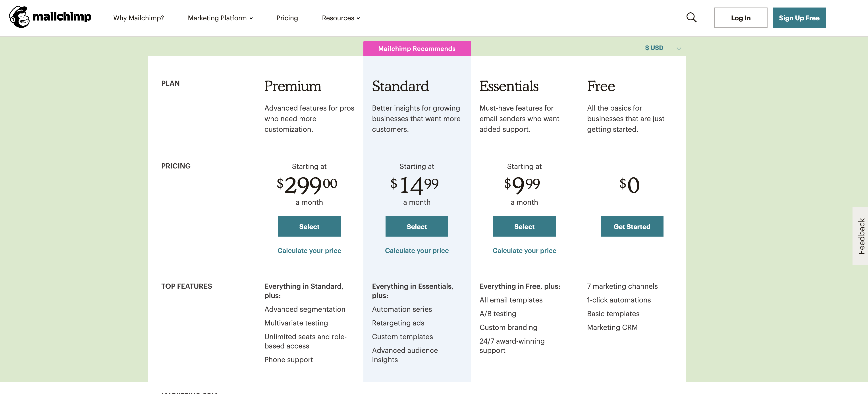Select the Essentials plan
Viewport: 868px width, 394px height.
[x=524, y=227]
